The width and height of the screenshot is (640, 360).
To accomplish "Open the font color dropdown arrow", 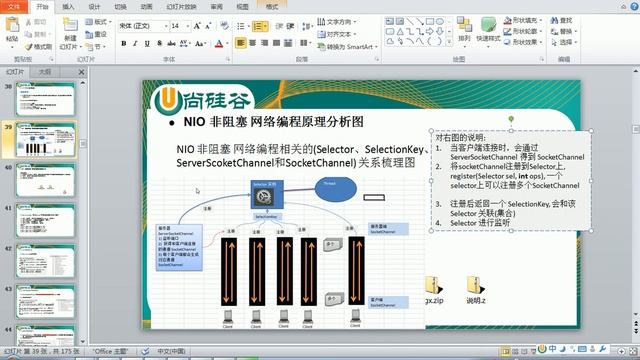I will click(x=227, y=43).
